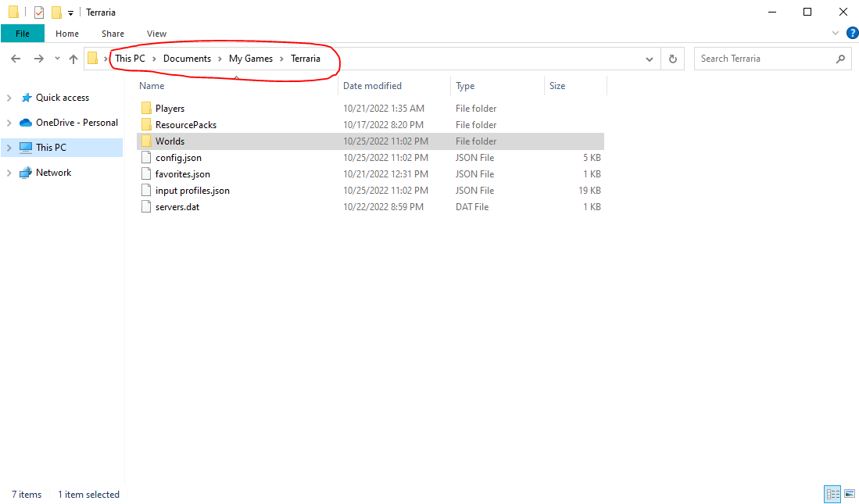
Task: Expand Quick access tree node
Action: 9,98
